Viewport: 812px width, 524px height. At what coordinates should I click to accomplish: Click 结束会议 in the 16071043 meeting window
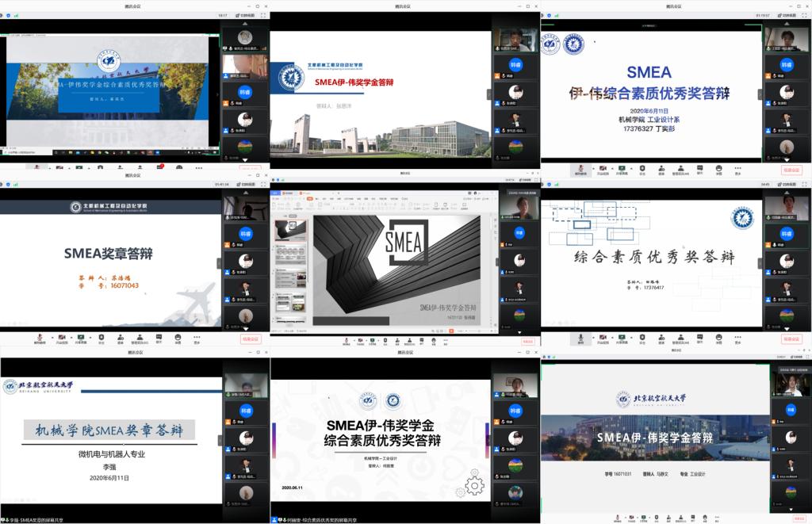(x=250, y=339)
